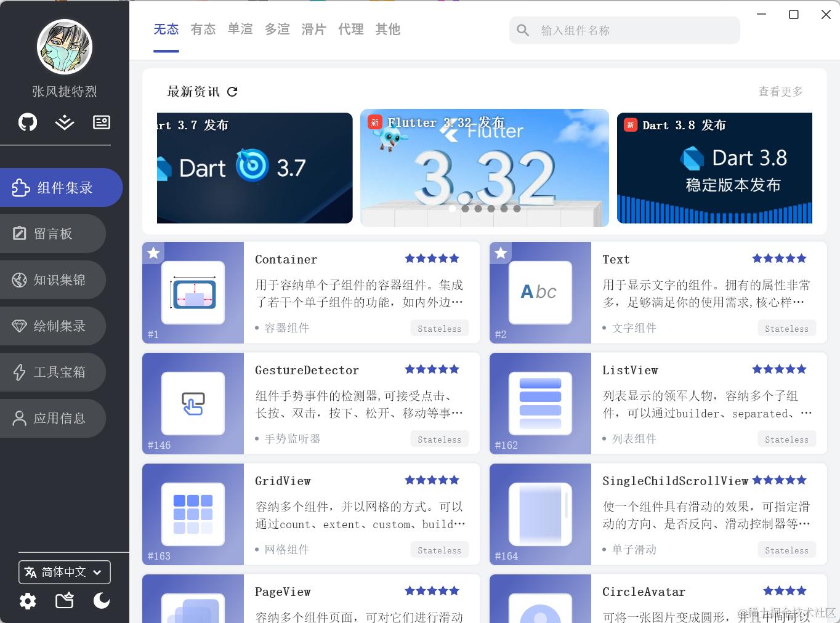840x623 pixels.
Task: Open the GridView component title
Action: (283, 481)
